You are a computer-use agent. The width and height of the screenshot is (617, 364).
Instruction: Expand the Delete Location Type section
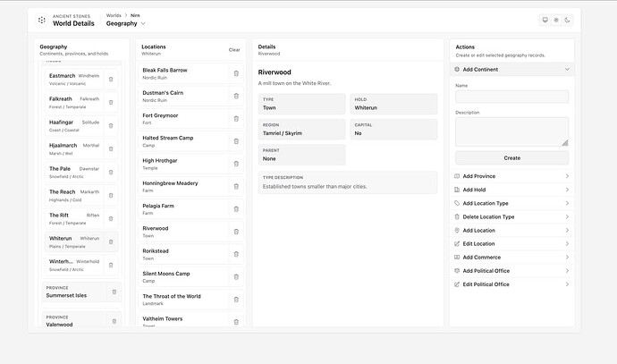click(x=512, y=216)
